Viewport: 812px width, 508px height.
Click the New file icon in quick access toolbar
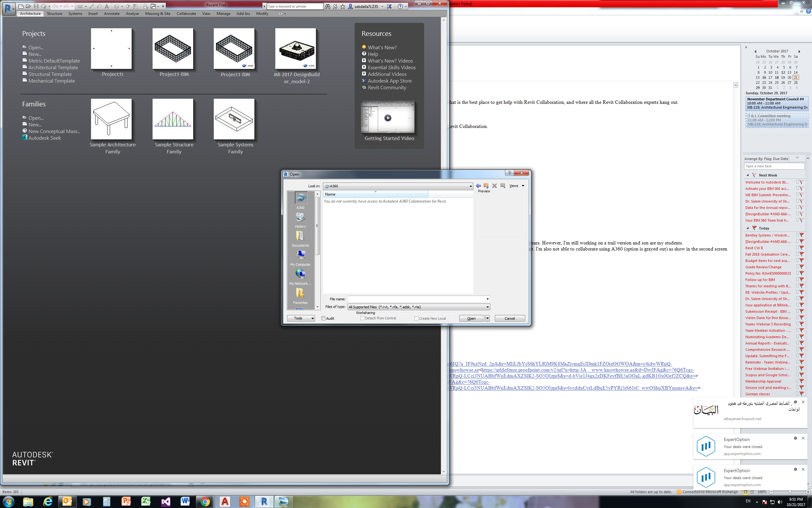coord(21,6)
